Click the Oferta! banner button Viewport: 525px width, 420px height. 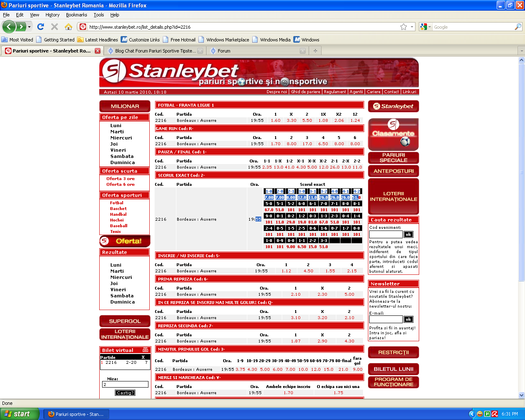(125, 241)
